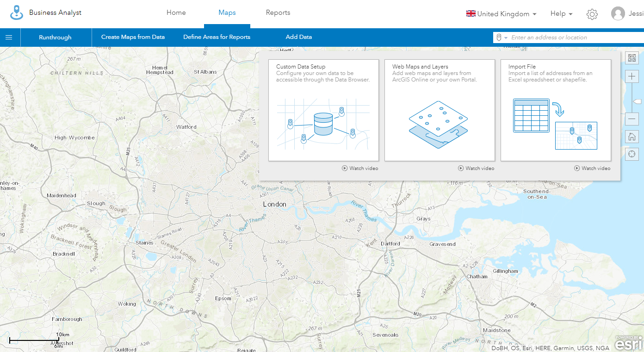Click the St Albans label on the map
Viewport: 644px width, 352px height.
[x=205, y=72]
